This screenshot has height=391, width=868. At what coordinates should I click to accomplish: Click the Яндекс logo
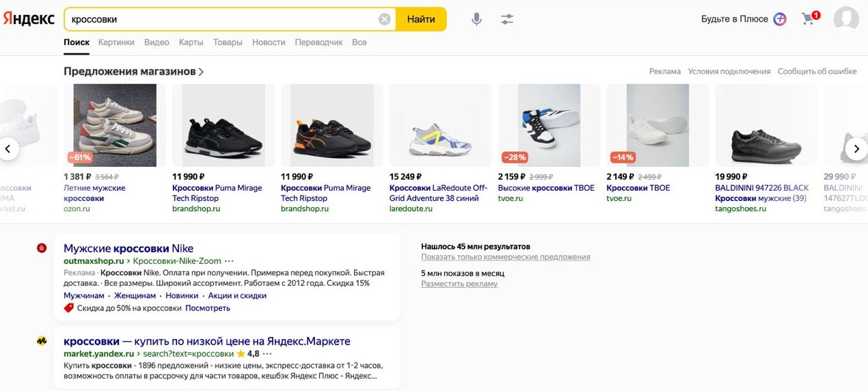tap(29, 18)
